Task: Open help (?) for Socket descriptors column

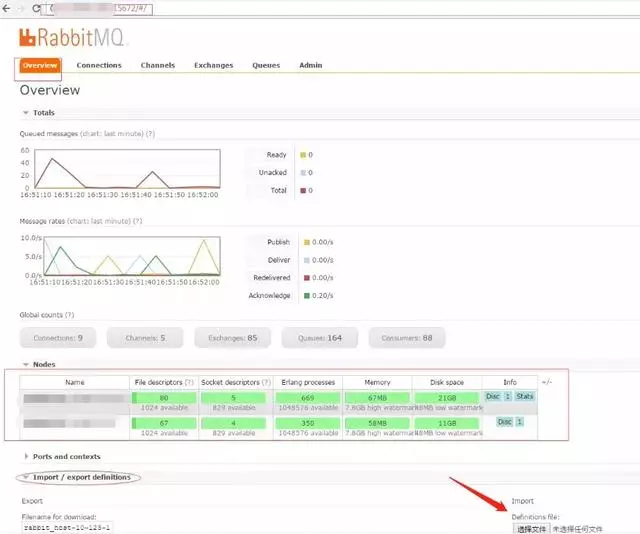Action: point(266,383)
